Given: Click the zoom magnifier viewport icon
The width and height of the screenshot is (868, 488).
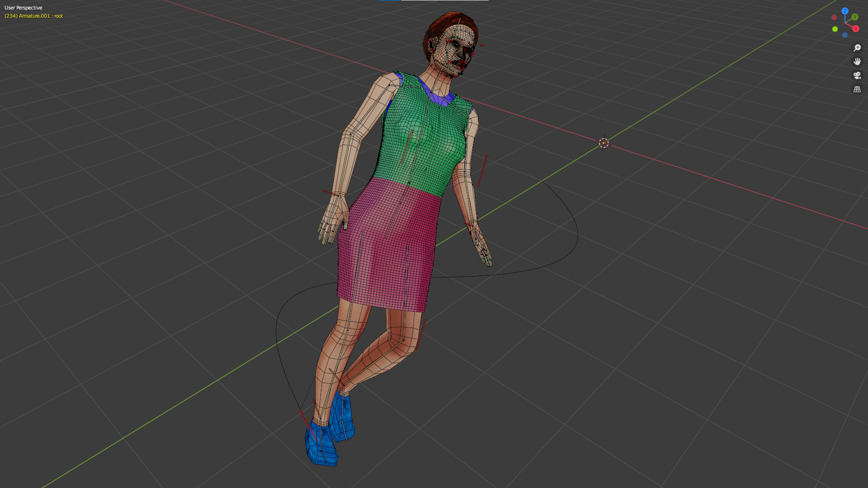Looking at the screenshot, I should point(857,48).
